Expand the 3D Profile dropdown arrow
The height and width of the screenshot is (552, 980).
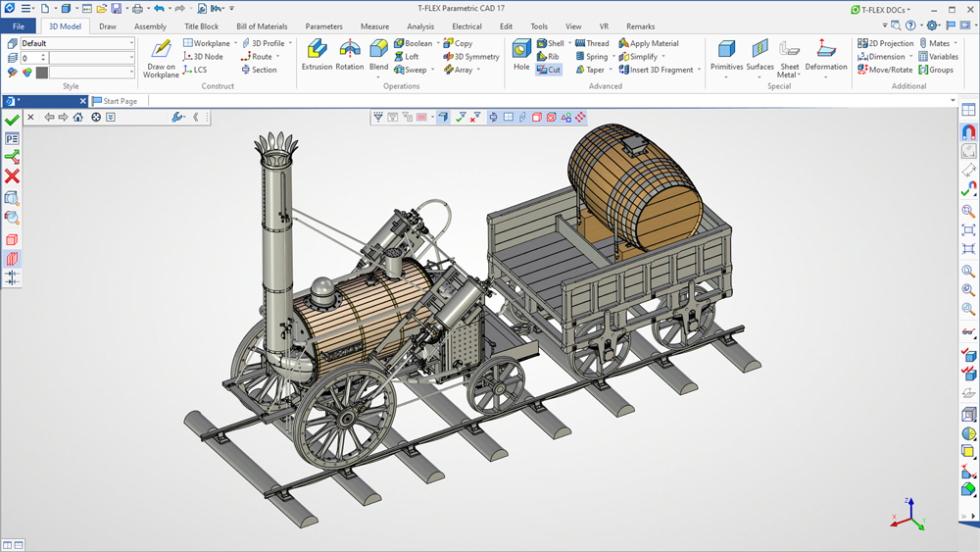click(x=290, y=43)
